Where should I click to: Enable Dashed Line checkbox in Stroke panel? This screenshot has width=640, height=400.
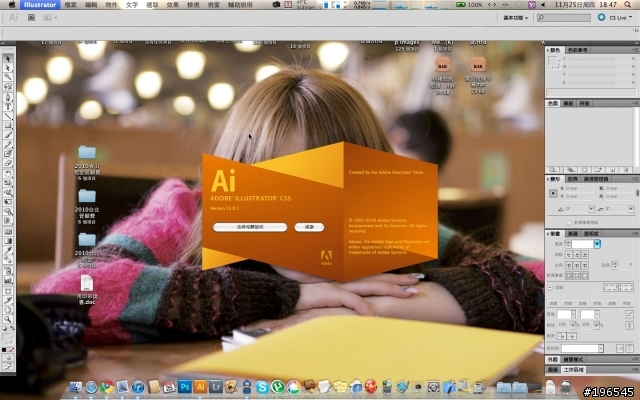pyautogui.click(x=550, y=288)
